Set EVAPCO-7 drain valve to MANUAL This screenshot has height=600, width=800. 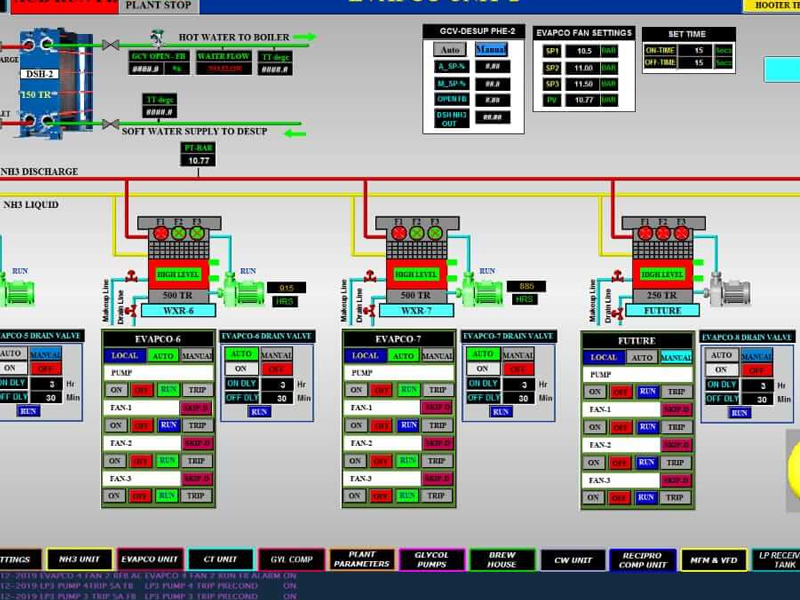pyautogui.click(x=517, y=354)
